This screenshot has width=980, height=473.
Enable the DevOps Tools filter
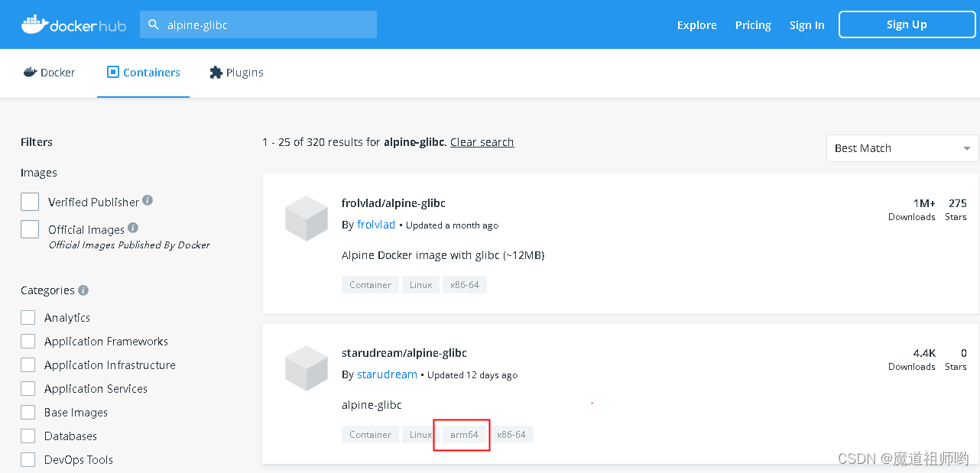coord(28,459)
